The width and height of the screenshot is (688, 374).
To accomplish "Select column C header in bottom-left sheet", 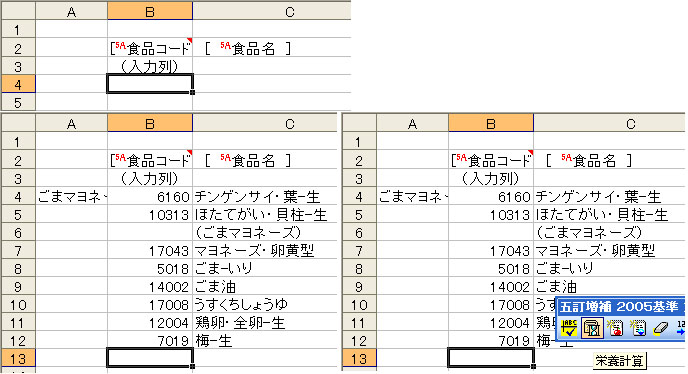I will point(265,124).
